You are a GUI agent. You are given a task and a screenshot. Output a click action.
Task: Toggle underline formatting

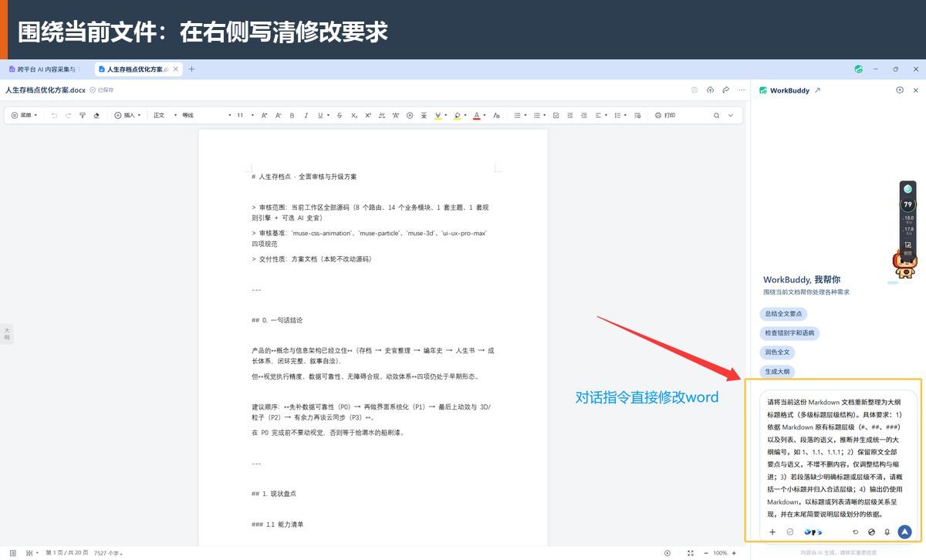pos(320,116)
